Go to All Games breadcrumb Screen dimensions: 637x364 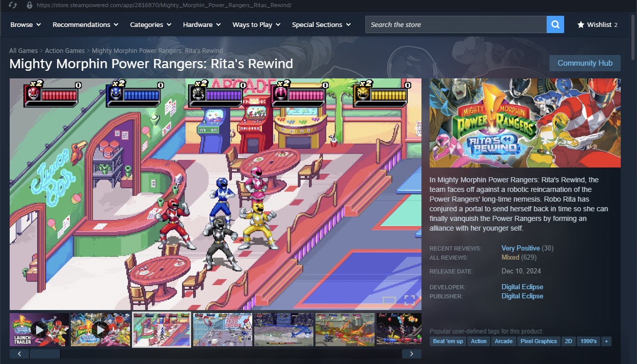pos(23,51)
